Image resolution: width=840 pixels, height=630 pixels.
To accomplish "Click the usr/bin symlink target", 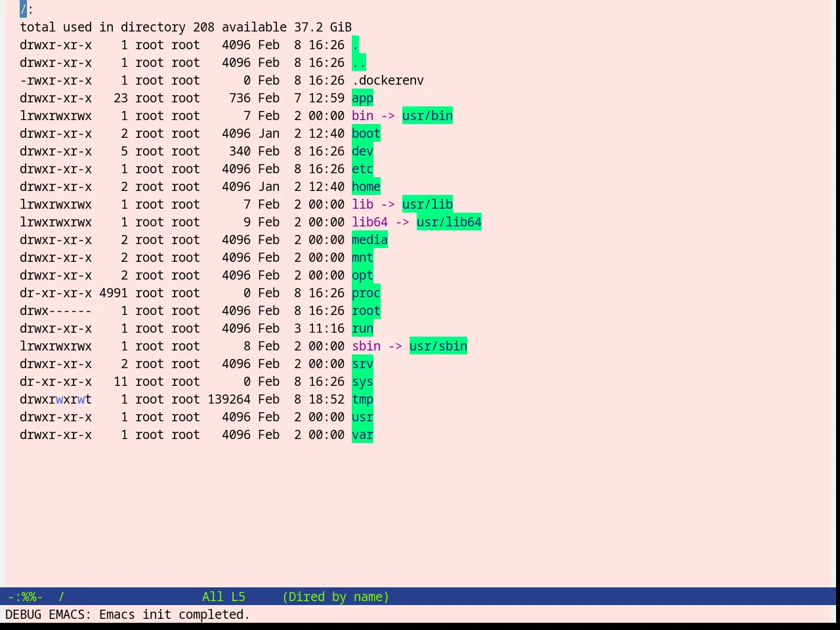I will click(x=427, y=116).
